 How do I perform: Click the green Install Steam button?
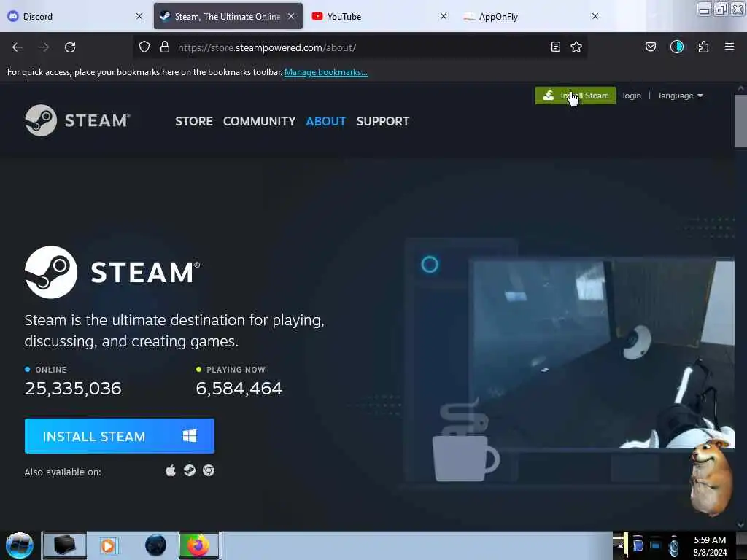(575, 96)
